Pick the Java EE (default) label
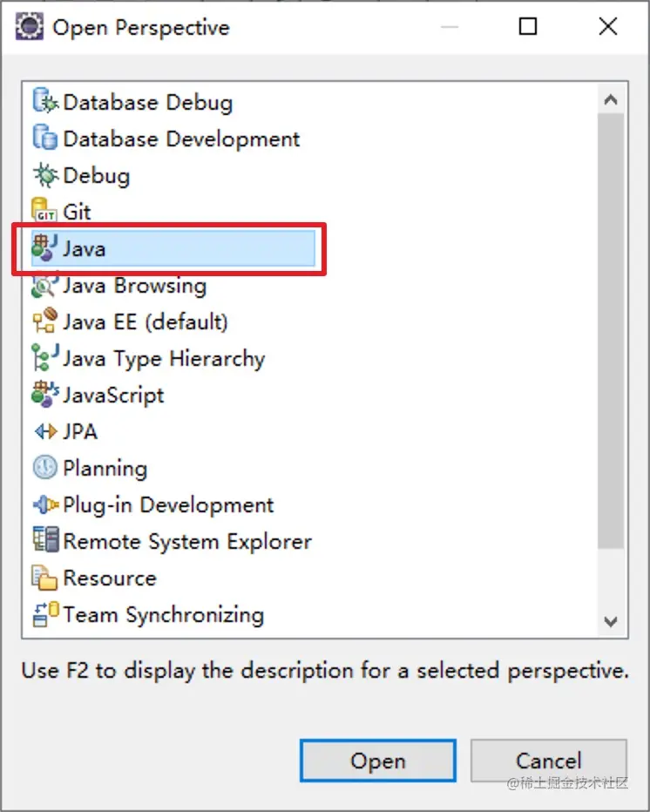Image resolution: width=650 pixels, height=812 pixels. pos(146,322)
